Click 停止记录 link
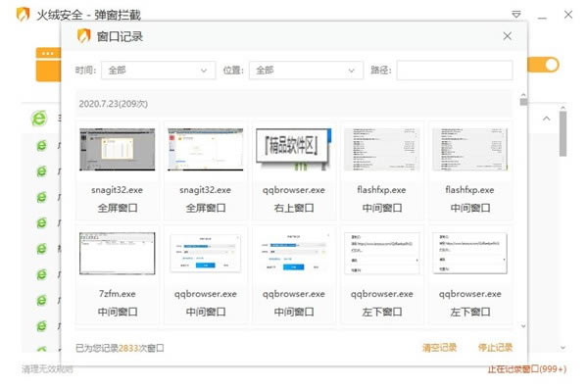 (495, 348)
